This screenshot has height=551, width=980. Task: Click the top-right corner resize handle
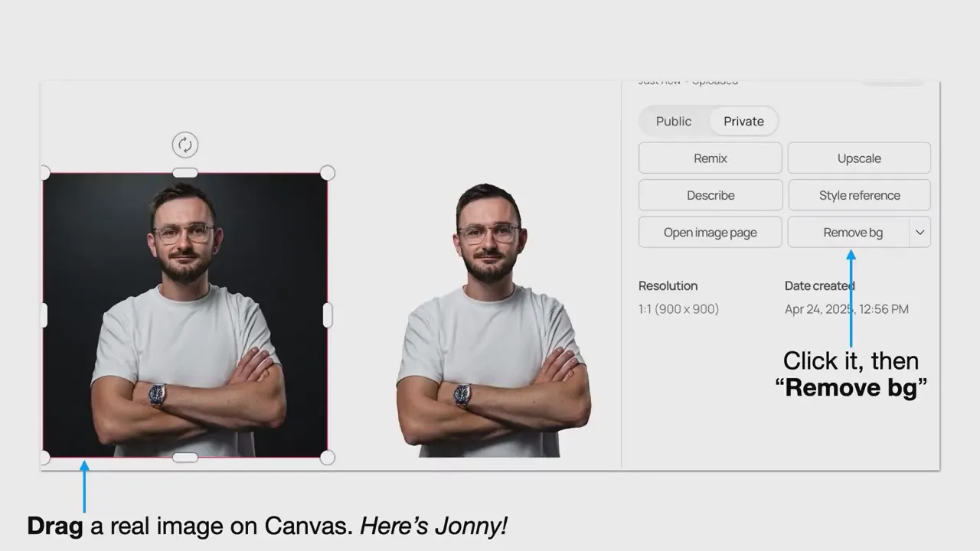point(327,173)
